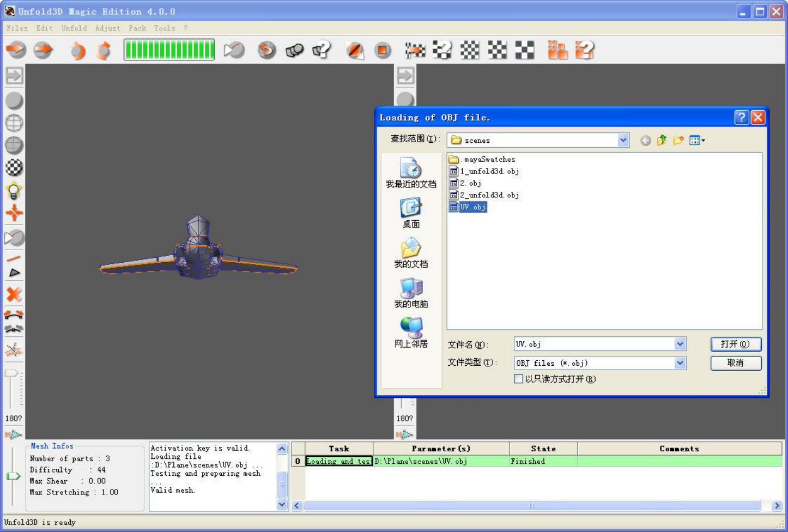The image size is (788, 532).
Task: Click the grey sphere with orange swirl icon
Action: (x=266, y=50)
